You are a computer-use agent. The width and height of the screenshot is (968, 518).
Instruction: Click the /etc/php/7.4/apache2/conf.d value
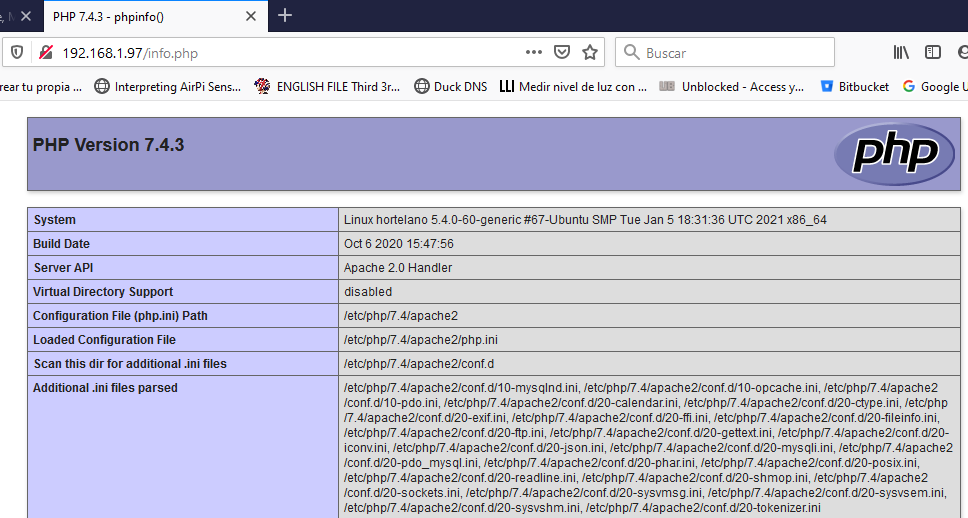click(x=419, y=364)
